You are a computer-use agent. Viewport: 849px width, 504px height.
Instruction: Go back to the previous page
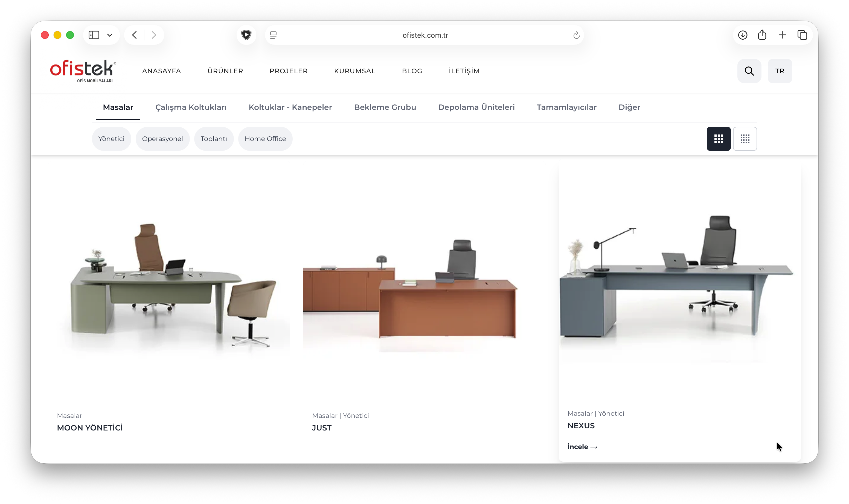click(x=134, y=35)
